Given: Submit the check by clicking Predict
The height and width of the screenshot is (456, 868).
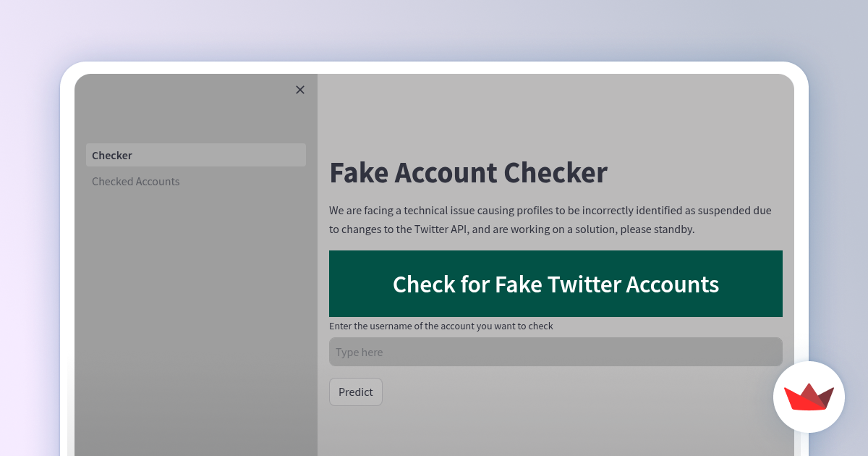Looking at the screenshot, I should click(x=355, y=392).
